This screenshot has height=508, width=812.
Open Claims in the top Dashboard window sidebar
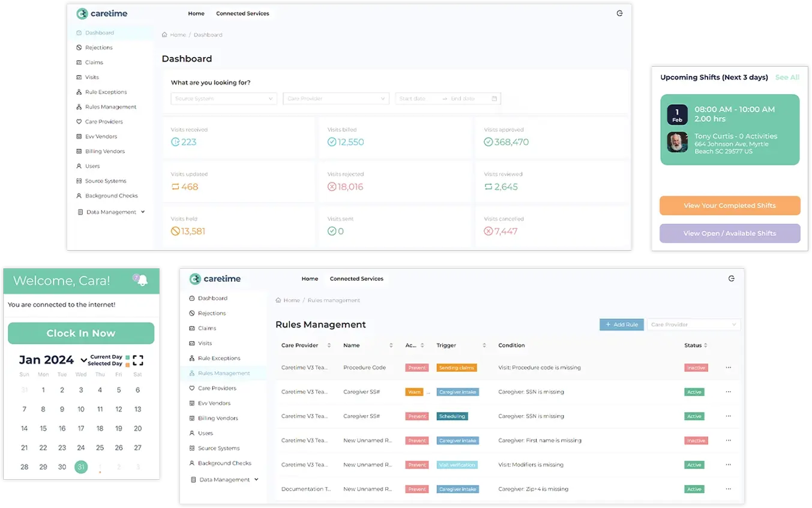94,62
